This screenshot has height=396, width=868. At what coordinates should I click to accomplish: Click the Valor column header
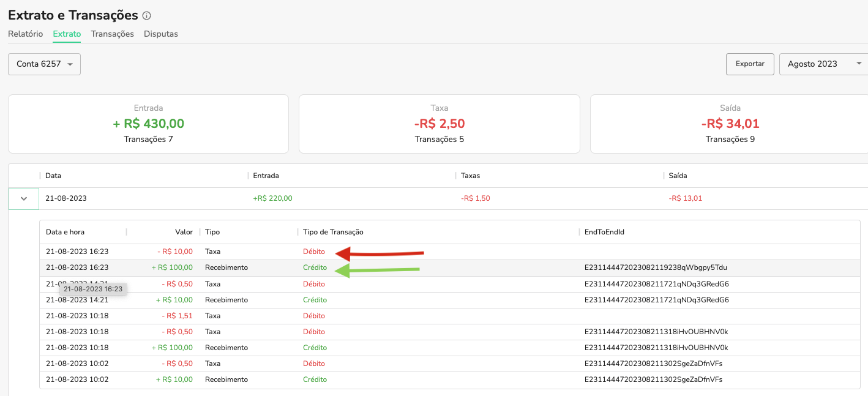(x=184, y=232)
